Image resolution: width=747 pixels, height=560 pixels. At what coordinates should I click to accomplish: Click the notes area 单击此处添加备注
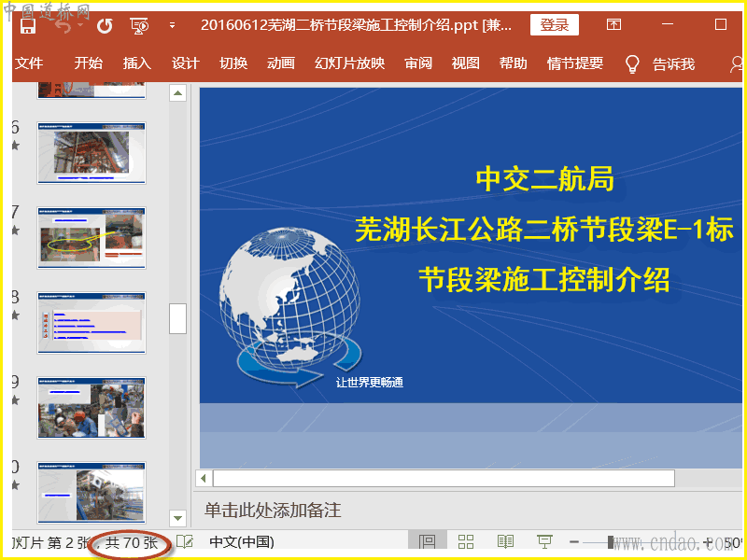pos(273,511)
